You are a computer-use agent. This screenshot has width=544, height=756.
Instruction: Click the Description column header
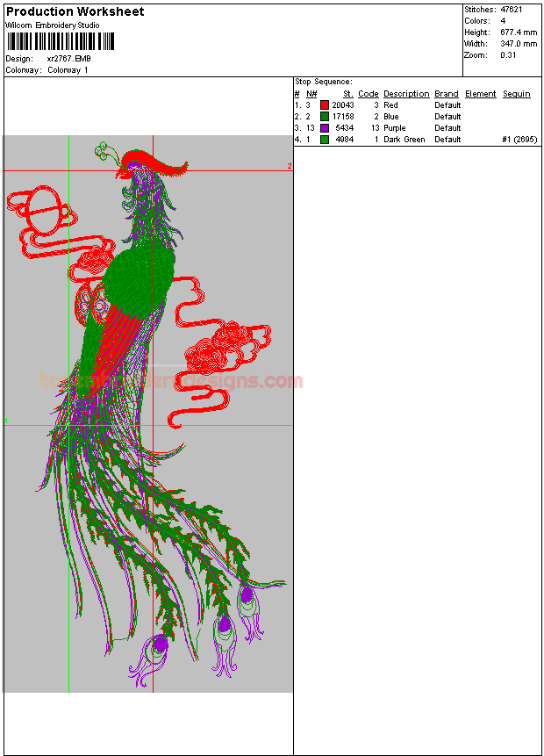[x=406, y=94]
